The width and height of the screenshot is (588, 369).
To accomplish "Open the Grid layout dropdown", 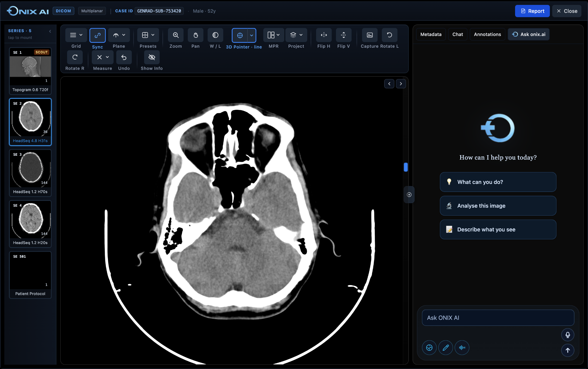I will tap(76, 35).
